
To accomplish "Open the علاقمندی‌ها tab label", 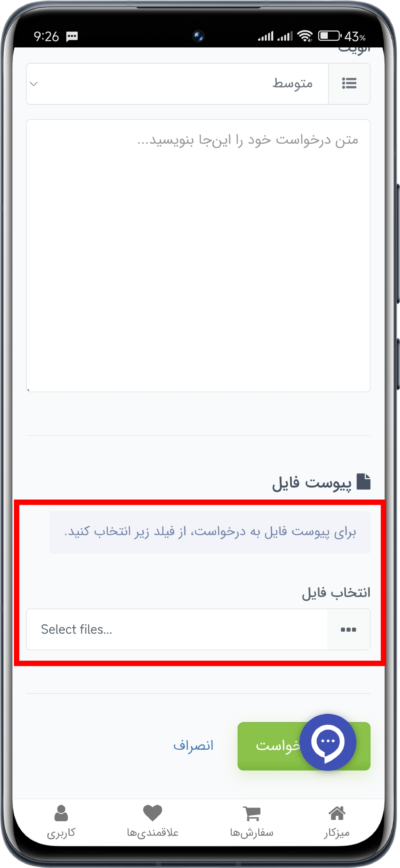I will click(x=152, y=833).
